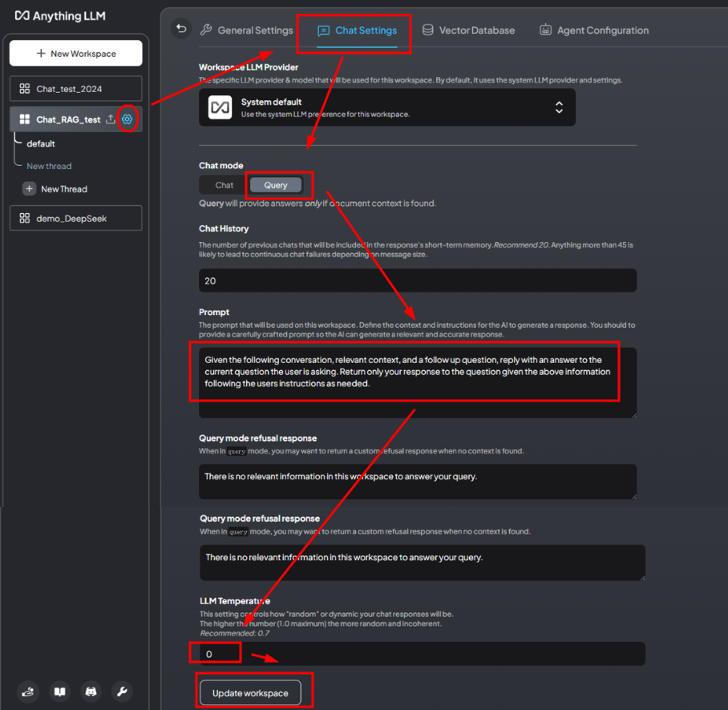Click the second Query mode refusal response box
This screenshot has width=728, height=710.
point(423,563)
